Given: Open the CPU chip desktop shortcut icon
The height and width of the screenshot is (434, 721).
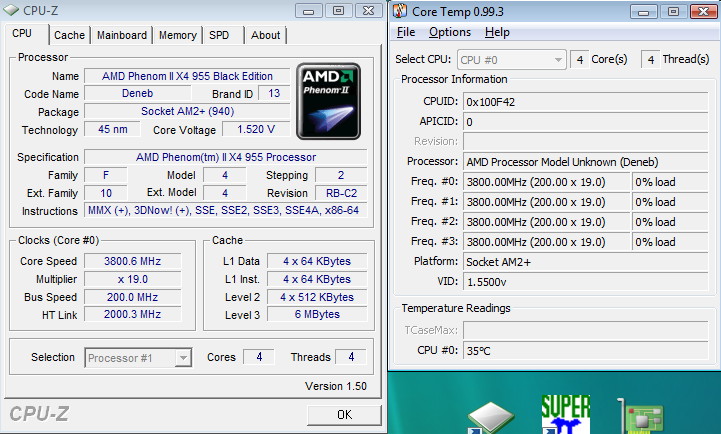Looking at the screenshot, I should coord(491,417).
